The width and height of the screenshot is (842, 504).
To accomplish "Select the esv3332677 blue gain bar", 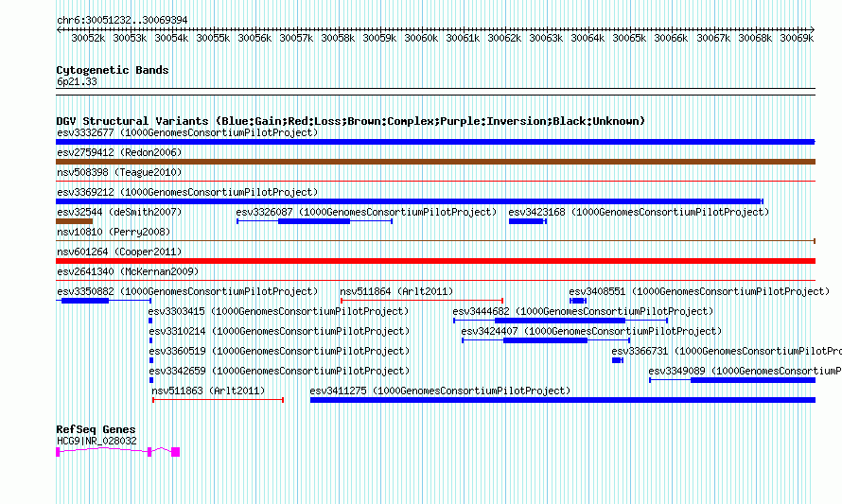I will [435, 142].
